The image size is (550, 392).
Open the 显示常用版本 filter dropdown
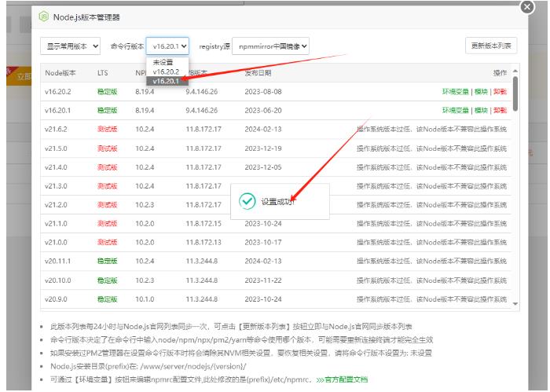[70, 46]
